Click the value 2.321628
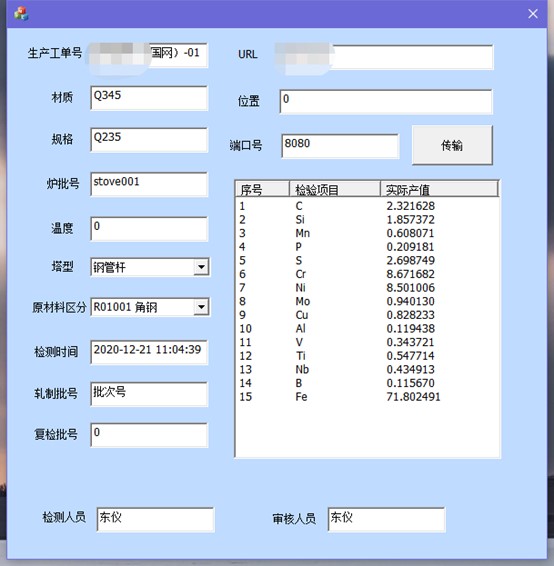554x566 pixels. tap(411, 206)
